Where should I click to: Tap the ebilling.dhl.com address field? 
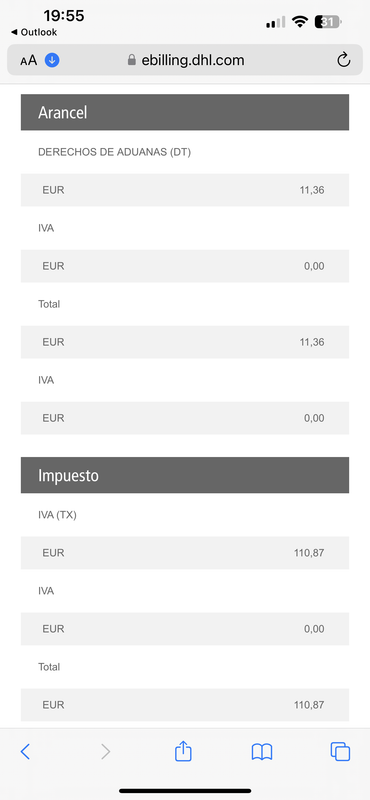(185, 60)
